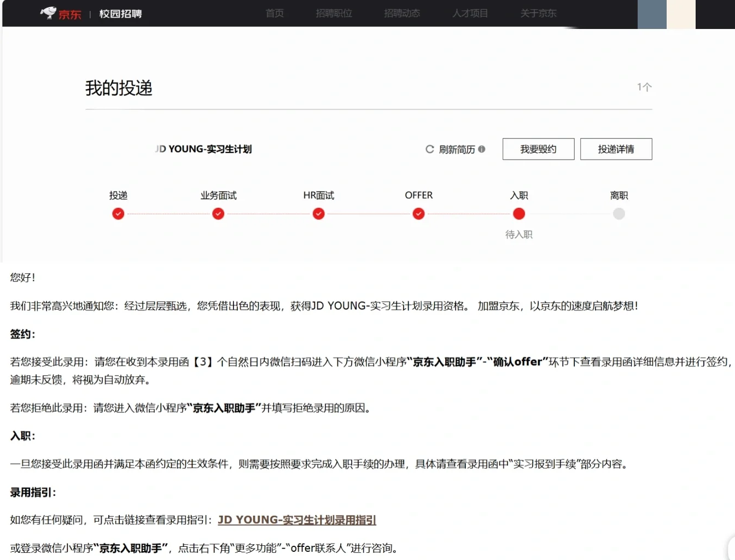
Task: Click the 待入职 status label
Action: [x=519, y=235]
